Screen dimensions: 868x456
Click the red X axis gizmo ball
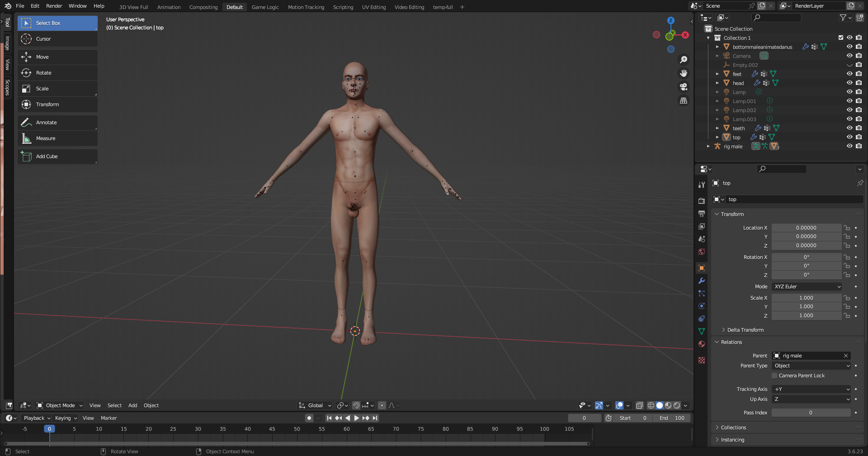tap(685, 35)
